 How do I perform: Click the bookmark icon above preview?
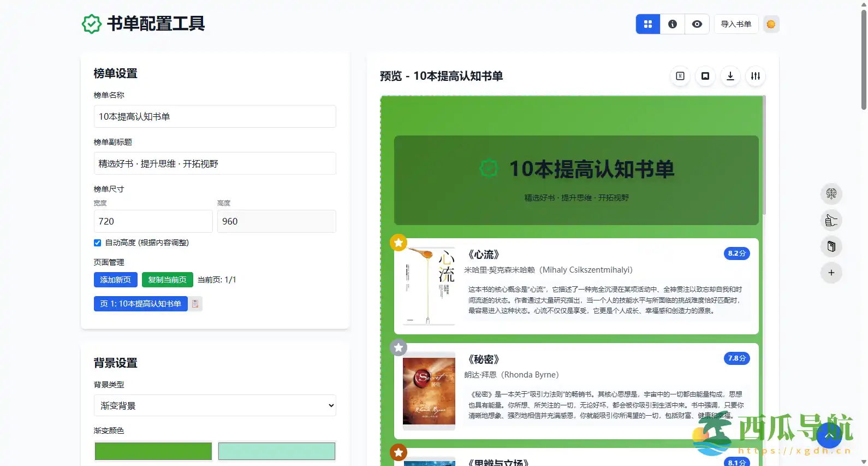(x=705, y=76)
